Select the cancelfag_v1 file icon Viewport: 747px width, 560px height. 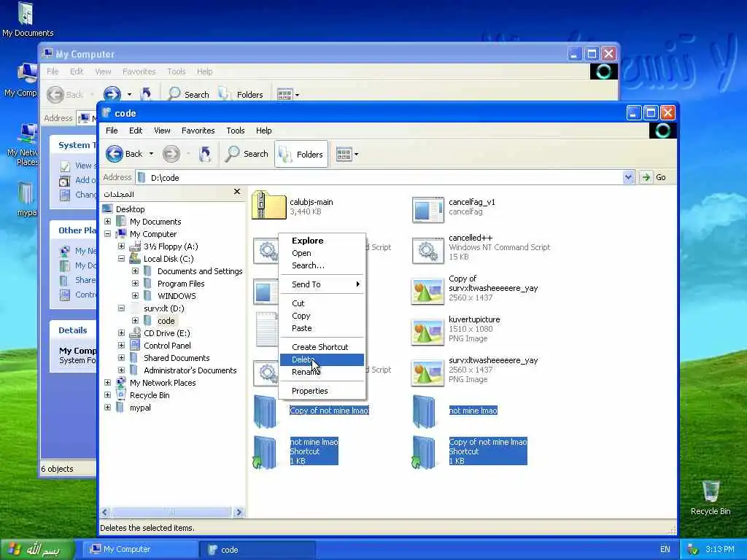pyautogui.click(x=427, y=209)
